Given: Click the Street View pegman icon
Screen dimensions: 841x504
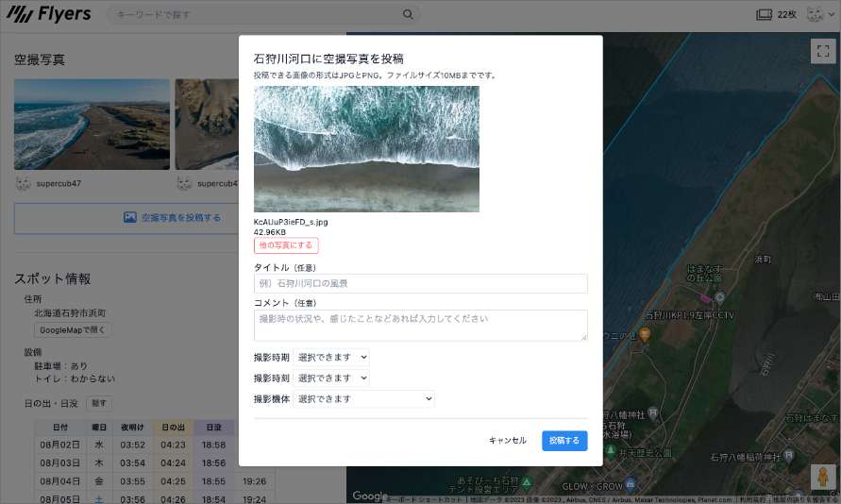Looking at the screenshot, I should coord(823,479).
